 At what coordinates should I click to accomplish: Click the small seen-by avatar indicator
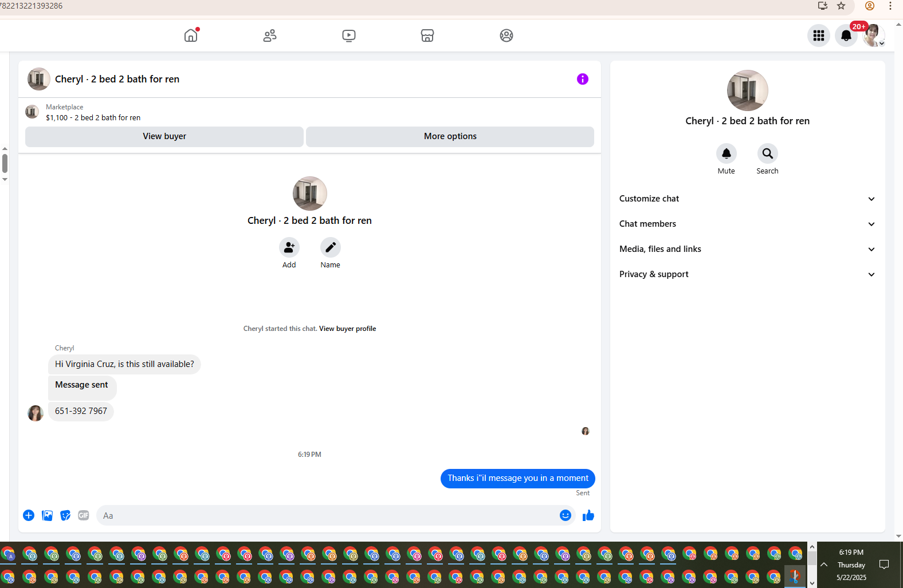pyautogui.click(x=586, y=431)
